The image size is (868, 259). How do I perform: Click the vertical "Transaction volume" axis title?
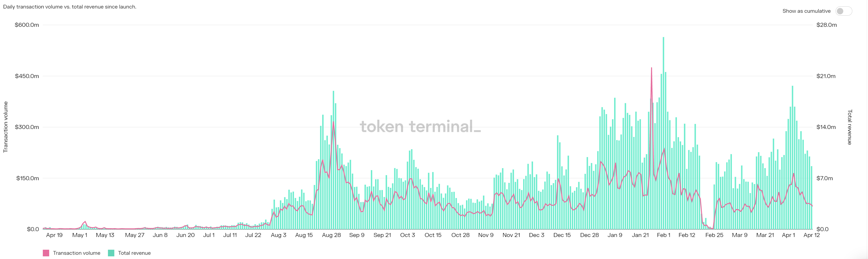pos(5,127)
